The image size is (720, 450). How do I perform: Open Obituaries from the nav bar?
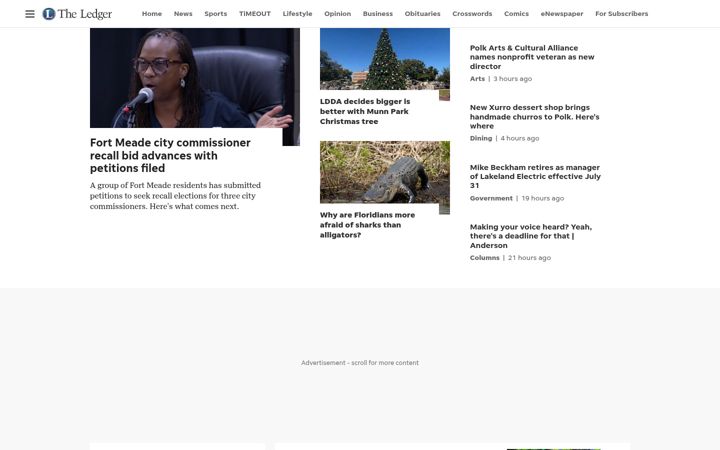[x=422, y=14]
